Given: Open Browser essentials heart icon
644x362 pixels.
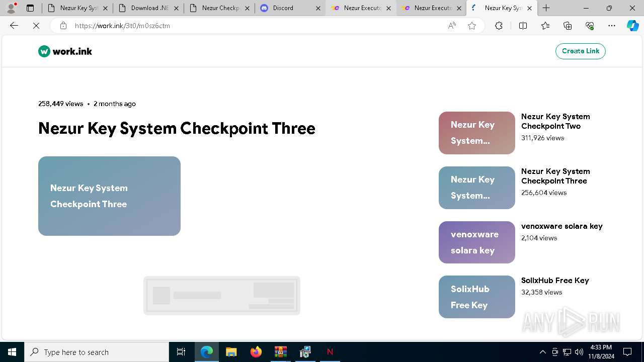Looking at the screenshot, I should 590,26.
